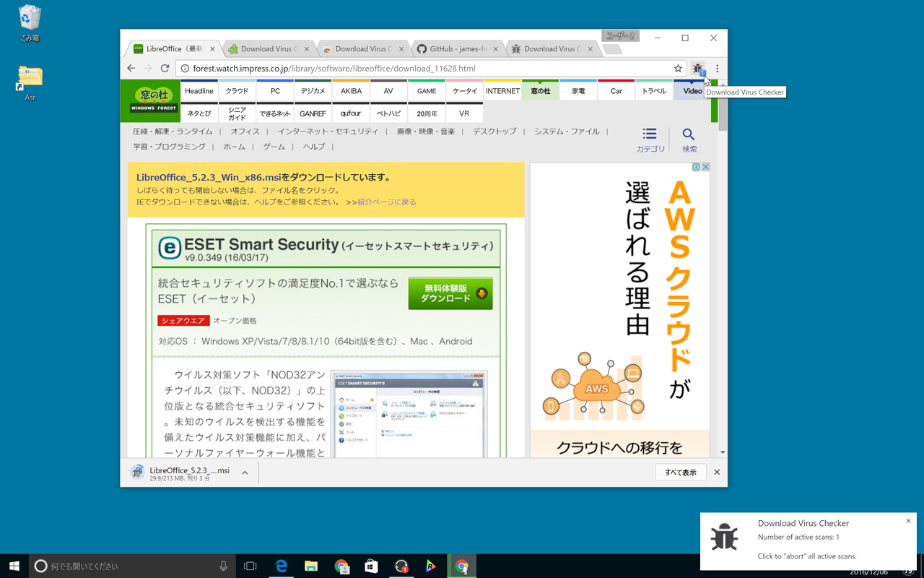Bookmark the page with the star icon
This screenshot has width=924, height=578.
(x=678, y=68)
